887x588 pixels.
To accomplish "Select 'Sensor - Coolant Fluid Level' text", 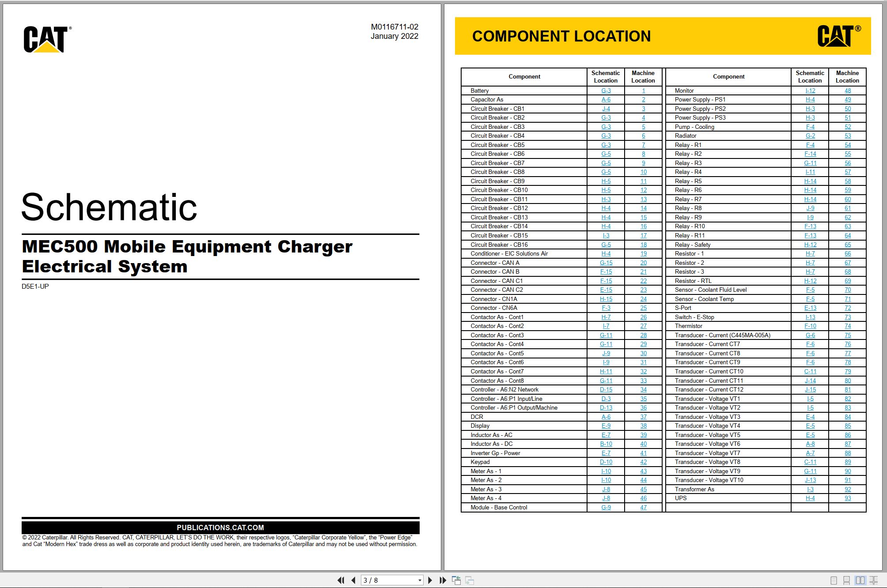I will pos(711,290).
